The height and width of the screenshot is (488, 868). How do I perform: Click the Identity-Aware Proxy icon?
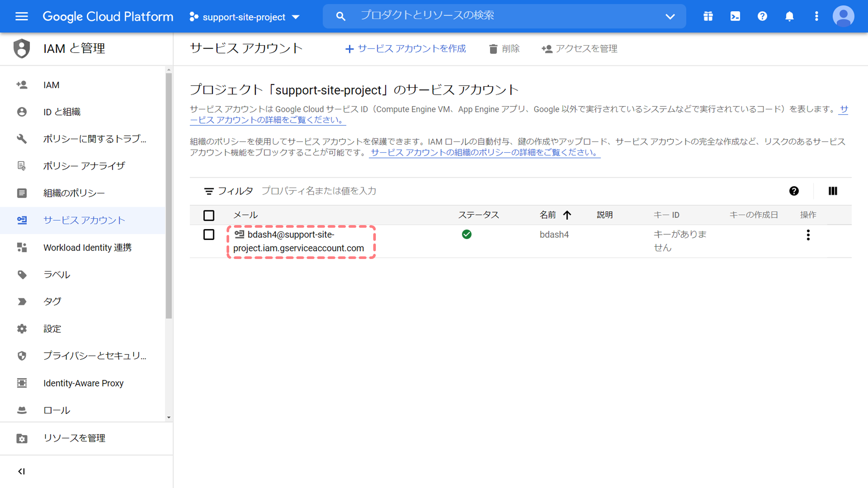pos(22,383)
